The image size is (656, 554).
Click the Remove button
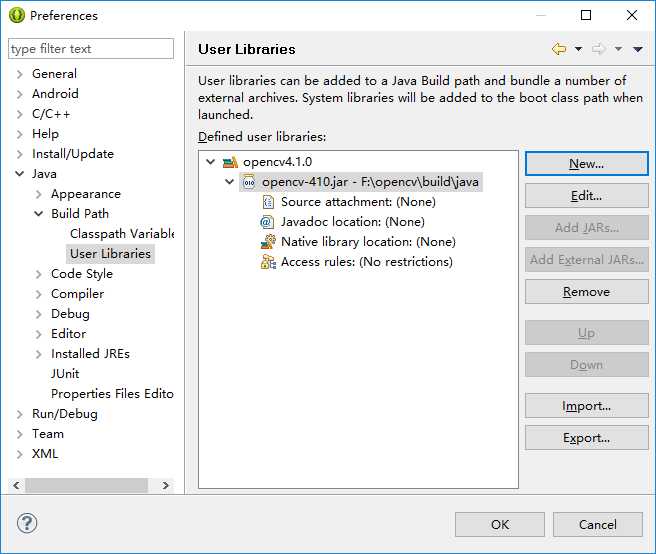click(587, 292)
